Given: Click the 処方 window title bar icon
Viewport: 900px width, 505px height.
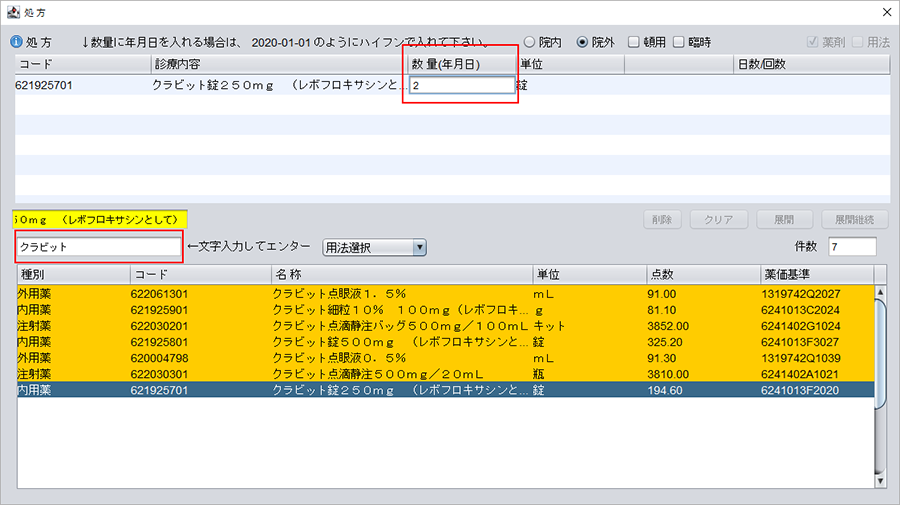Looking at the screenshot, I should pos(11,11).
